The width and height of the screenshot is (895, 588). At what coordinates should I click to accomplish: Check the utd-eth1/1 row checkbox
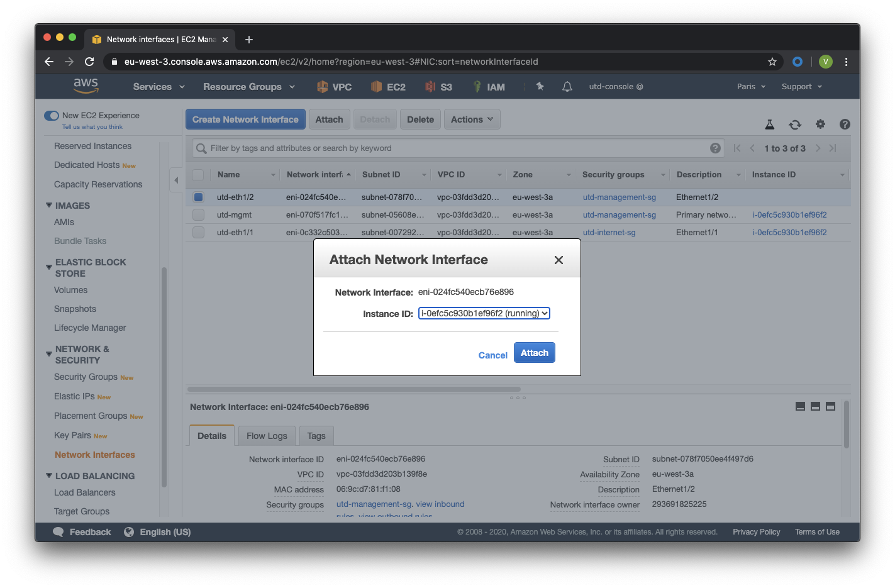tap(198, 232)
